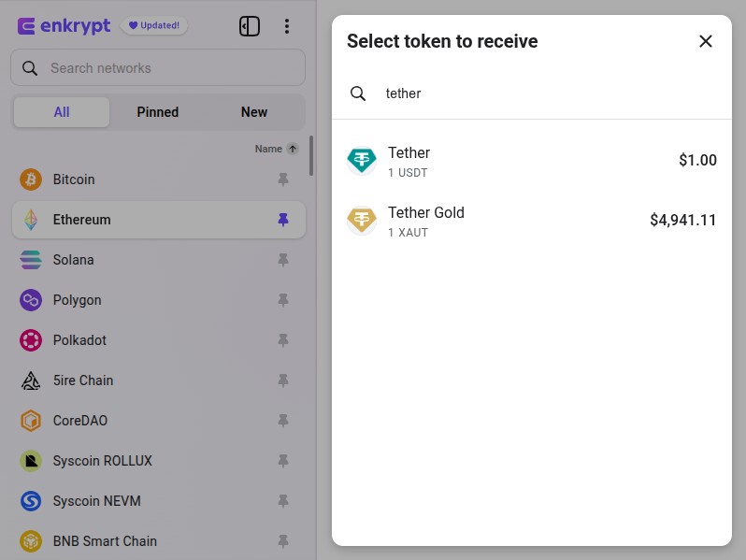The width and height of the screenshot is (746, 560).
Task: Click the network list scrollbar
Action: [x=311, y=156]
